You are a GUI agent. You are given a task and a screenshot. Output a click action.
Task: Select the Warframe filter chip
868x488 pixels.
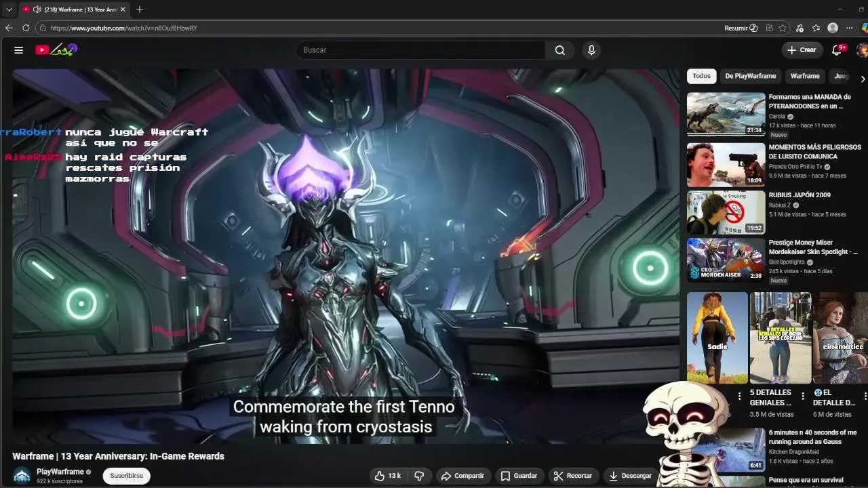coord(805,76)
